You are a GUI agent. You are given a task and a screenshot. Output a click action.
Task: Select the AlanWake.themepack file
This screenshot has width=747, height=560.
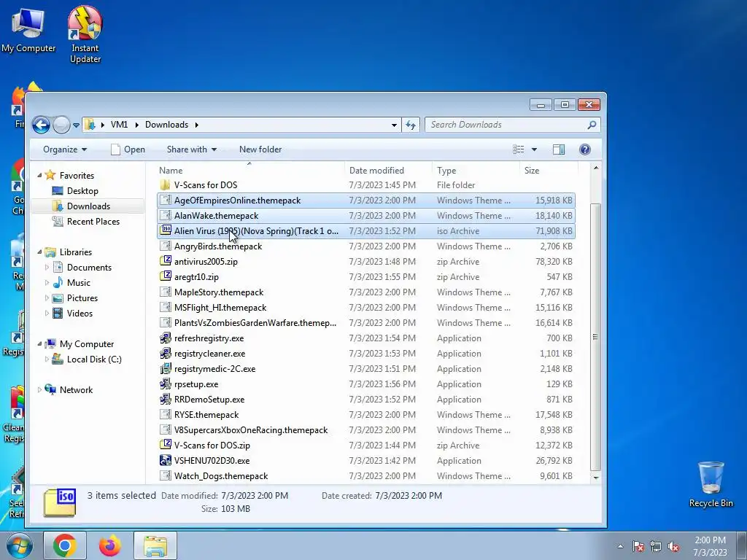[x=366, y=216]
